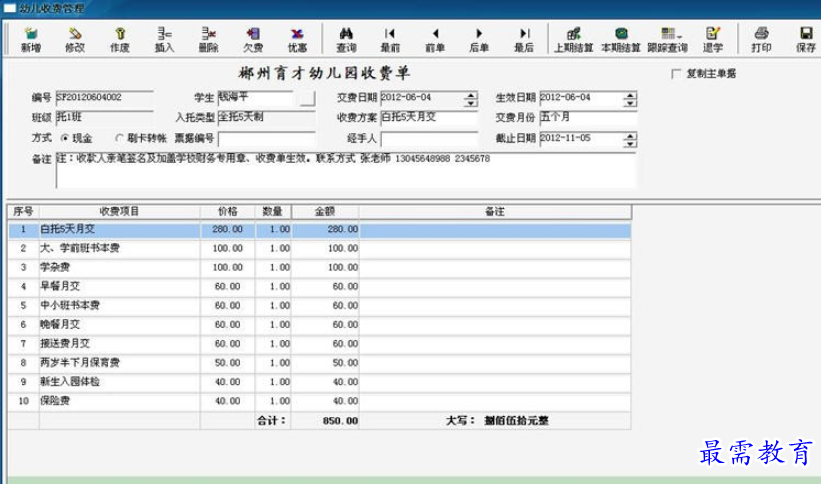The image size is (821, 484).
Task: Click the 新增 (Add) toolbar icon
Action: coord(30,38)
